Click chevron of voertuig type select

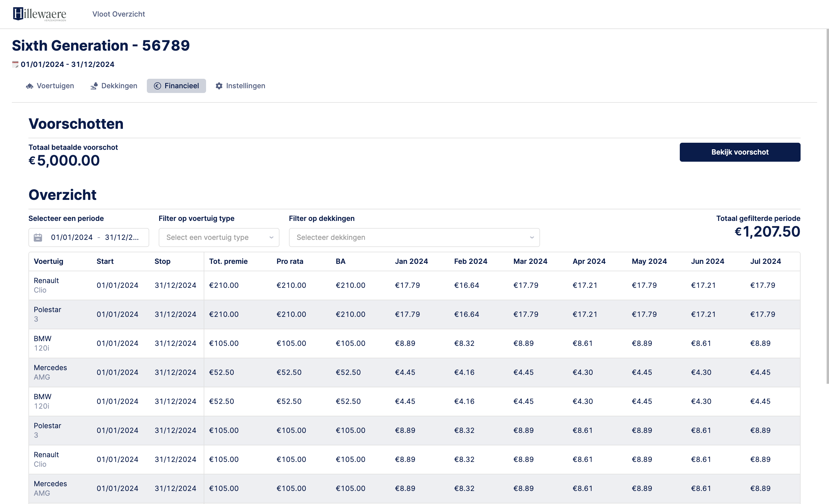pos(271,237)
